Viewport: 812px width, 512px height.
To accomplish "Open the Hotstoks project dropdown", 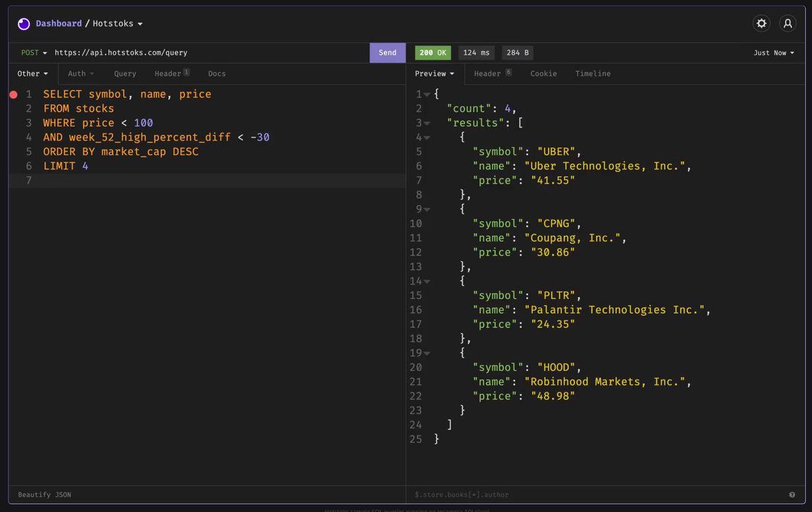I will coord(118,24).
